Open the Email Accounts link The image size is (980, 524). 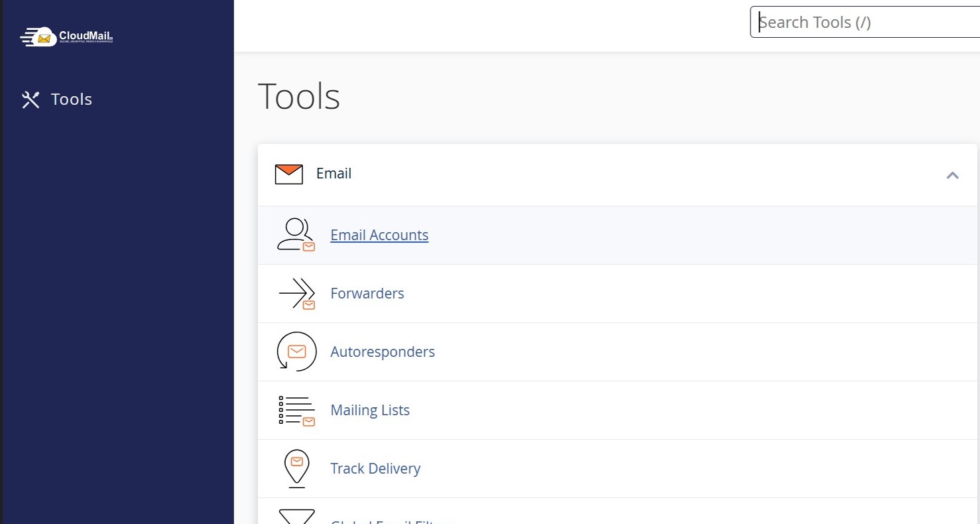tap(379, 235)
